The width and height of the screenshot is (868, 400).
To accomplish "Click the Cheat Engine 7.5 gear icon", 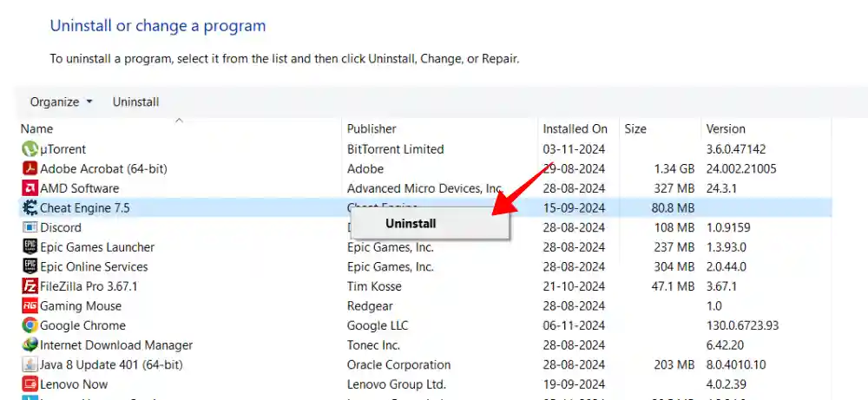I will (30, 208).
